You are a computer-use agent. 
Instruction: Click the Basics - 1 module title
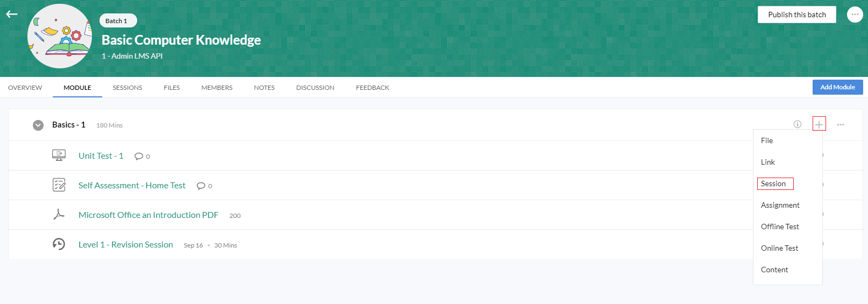pos(69,125)
